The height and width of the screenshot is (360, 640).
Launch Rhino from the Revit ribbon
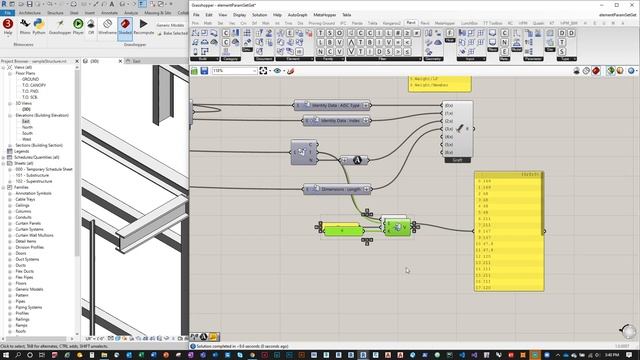25,26
